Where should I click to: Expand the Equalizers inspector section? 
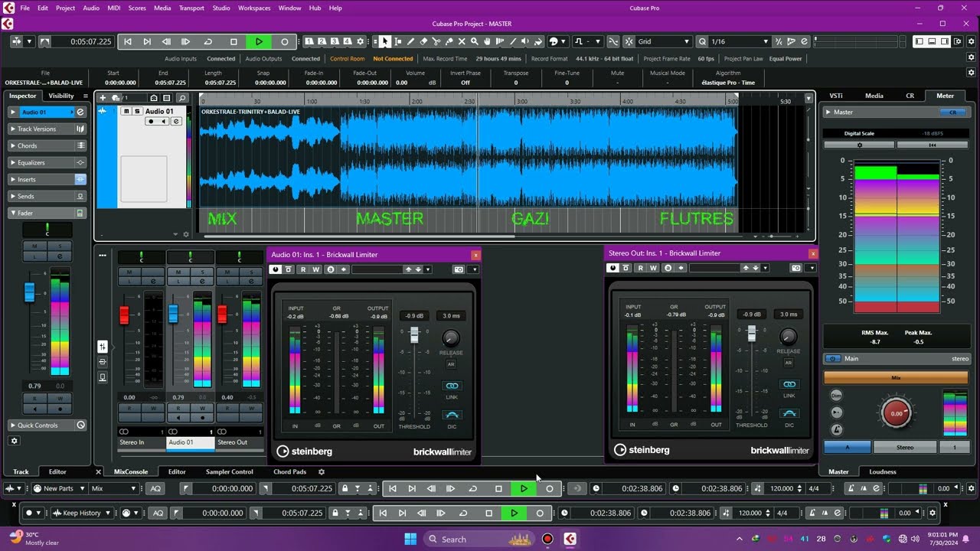47,162
